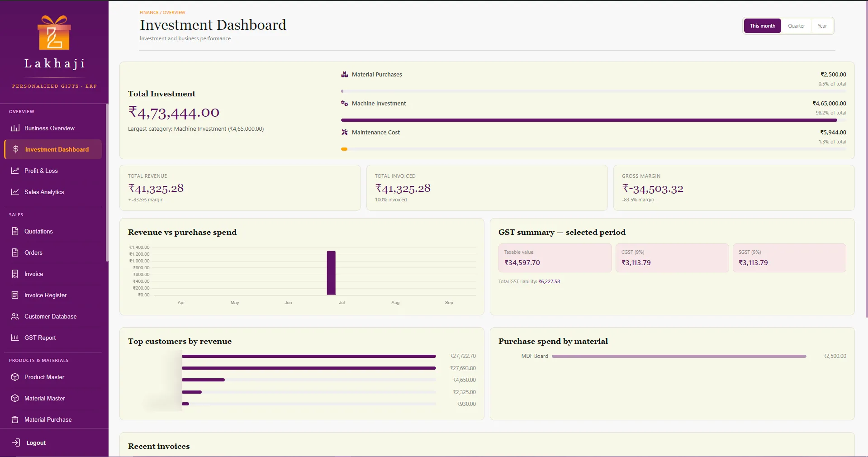The height and width of the screenshot is (457, 868).
Task: Click the Business Overview bar chart icon
Action: [15, 128]
